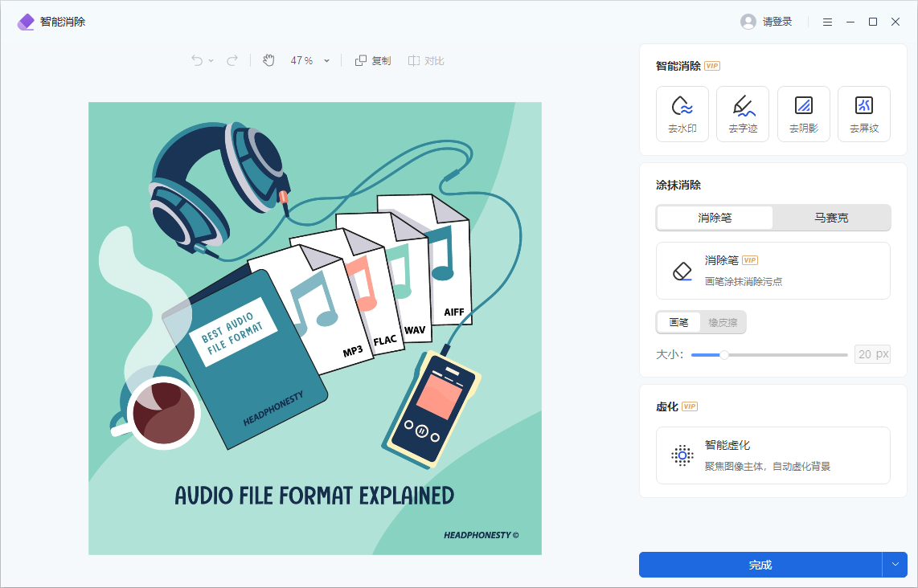
Task: Click the 复制 copy toolbar button
Action: tap(373, 60)
